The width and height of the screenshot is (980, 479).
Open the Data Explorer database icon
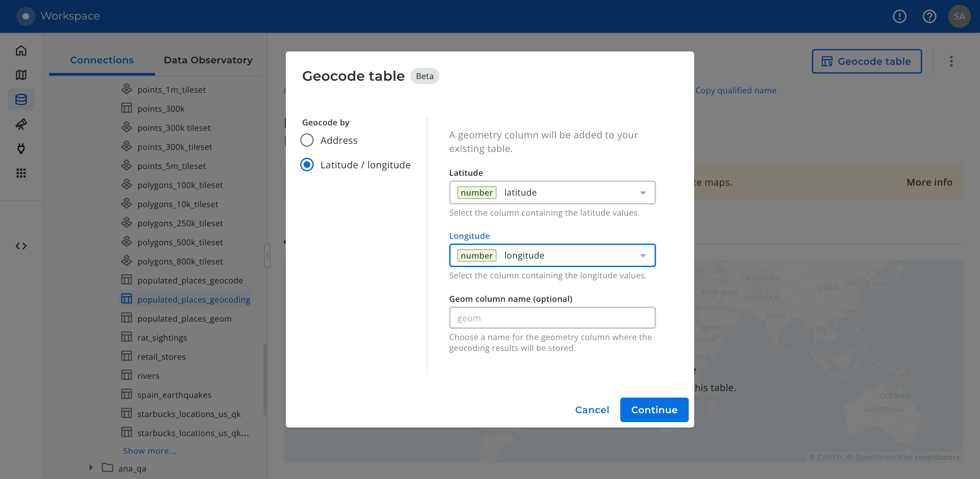tap(21, 99)
